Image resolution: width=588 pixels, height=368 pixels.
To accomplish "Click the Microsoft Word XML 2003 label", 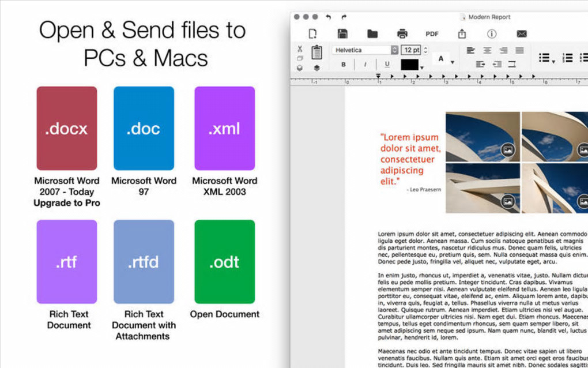I will coord(225,186).
